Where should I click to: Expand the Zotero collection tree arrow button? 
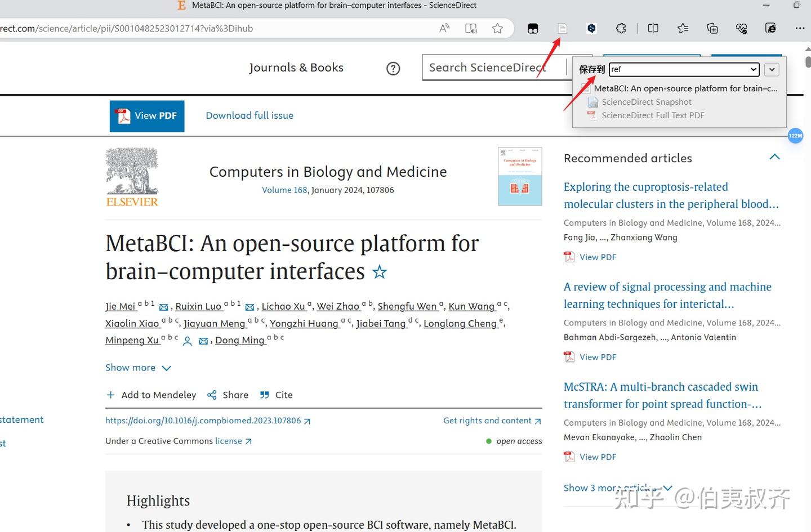pos(772,69)
